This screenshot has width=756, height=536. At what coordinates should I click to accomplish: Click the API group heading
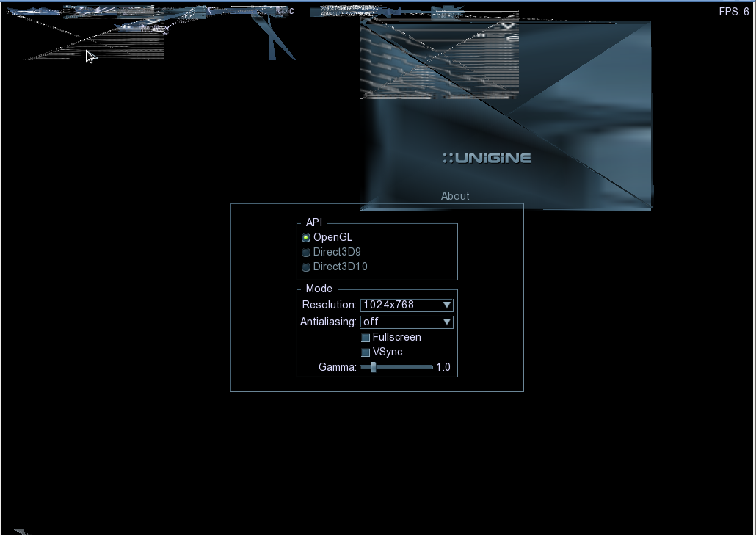click(x=314, y=222)
